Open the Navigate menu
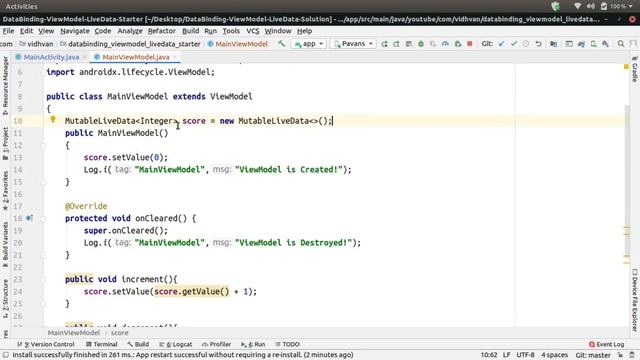The height and width of the screenshot is (360, 640). pos(75,31)
